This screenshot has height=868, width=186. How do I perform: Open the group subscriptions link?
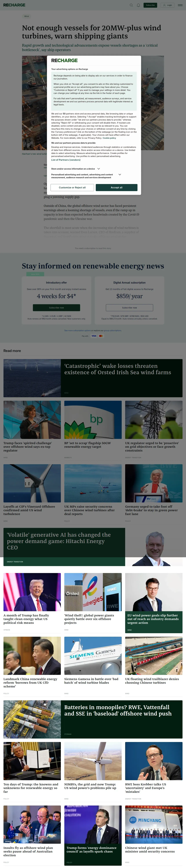[112, 331]
